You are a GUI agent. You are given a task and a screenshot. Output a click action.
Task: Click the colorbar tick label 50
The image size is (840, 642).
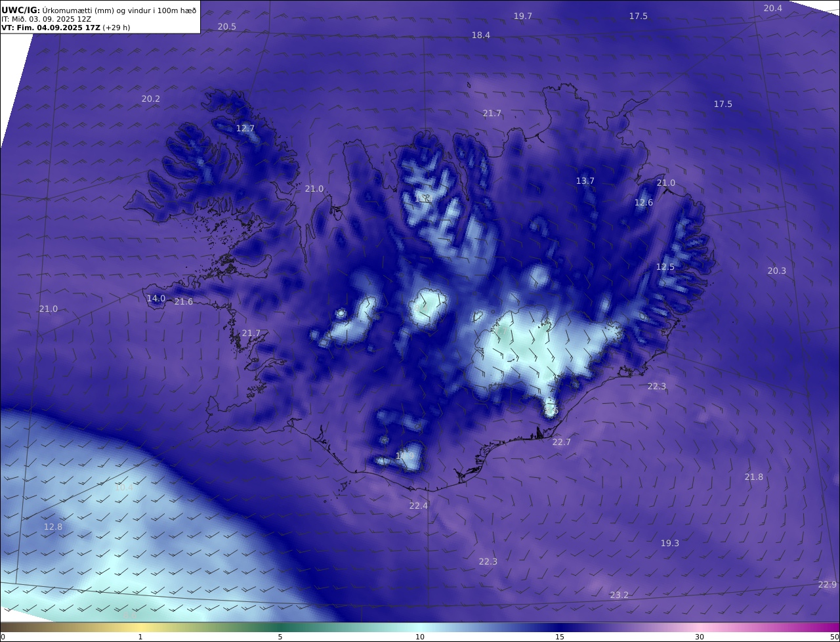coord(834,637)
